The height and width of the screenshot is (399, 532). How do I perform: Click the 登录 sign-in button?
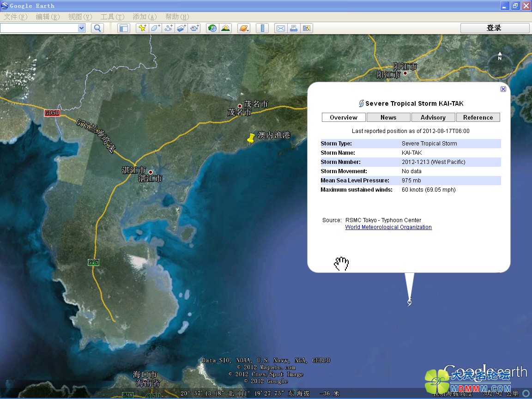click(x=494, y=28)
